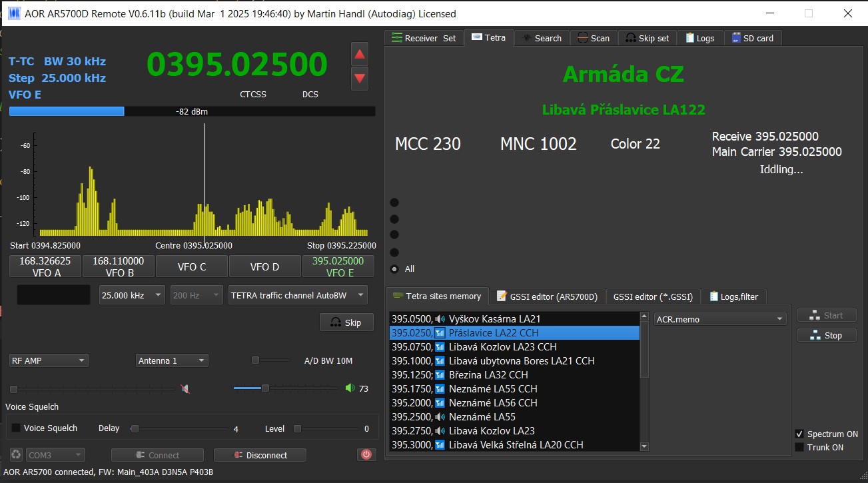
Task: Click signal icon on Libavá ubytovna Bores row
Action: 440,360
